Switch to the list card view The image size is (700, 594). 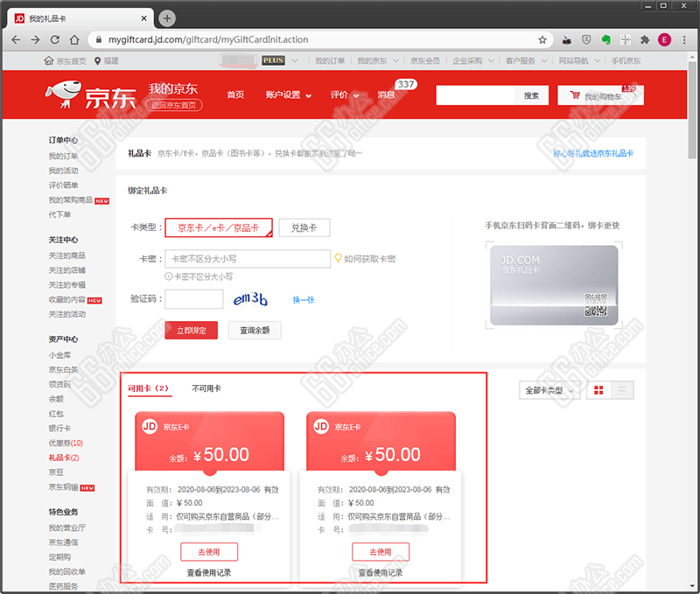pyautogui.click(x=622, y=390)
